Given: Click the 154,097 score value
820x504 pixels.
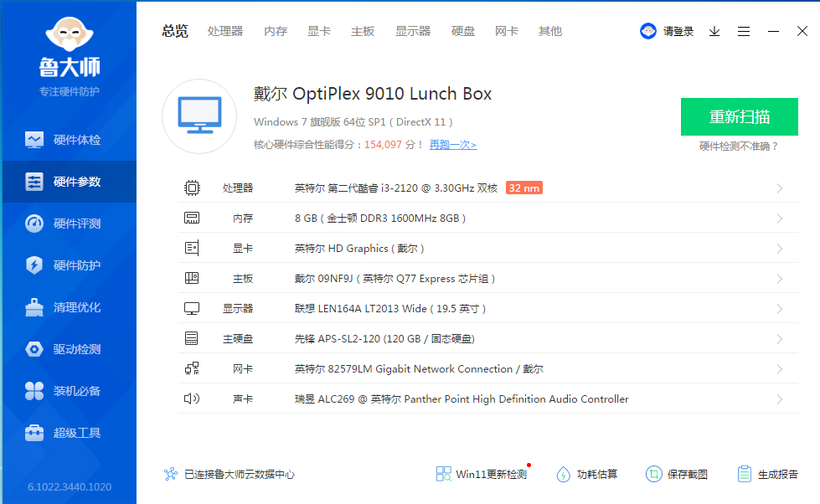Looking at the screenshot, I should pos(383,145).
